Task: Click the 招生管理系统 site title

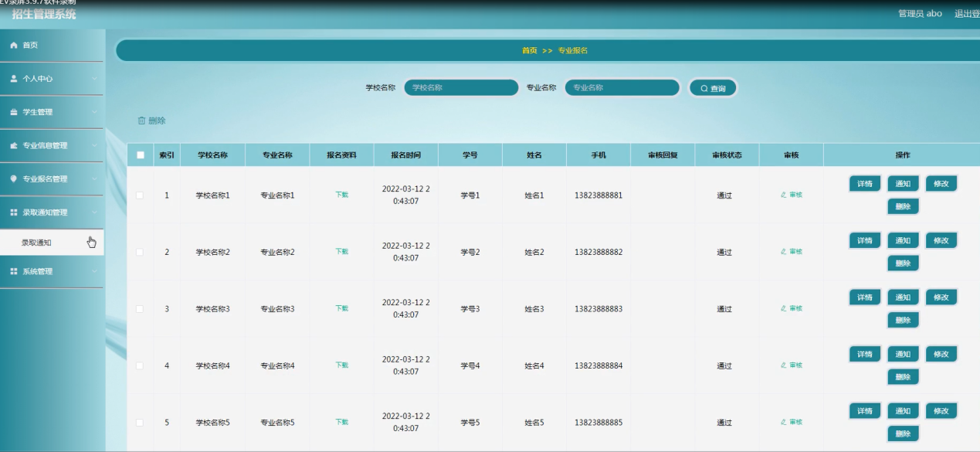Action: coord(44,14)
